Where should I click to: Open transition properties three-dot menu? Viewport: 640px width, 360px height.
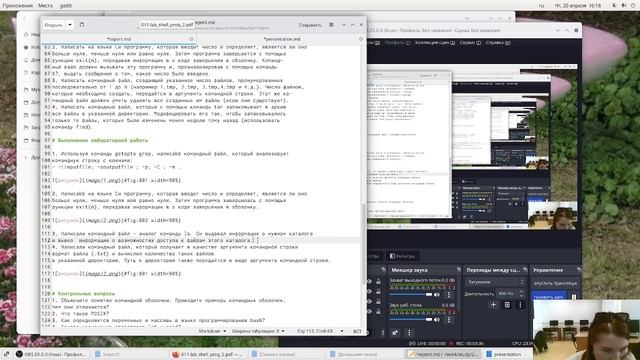[x=520, y=305]
